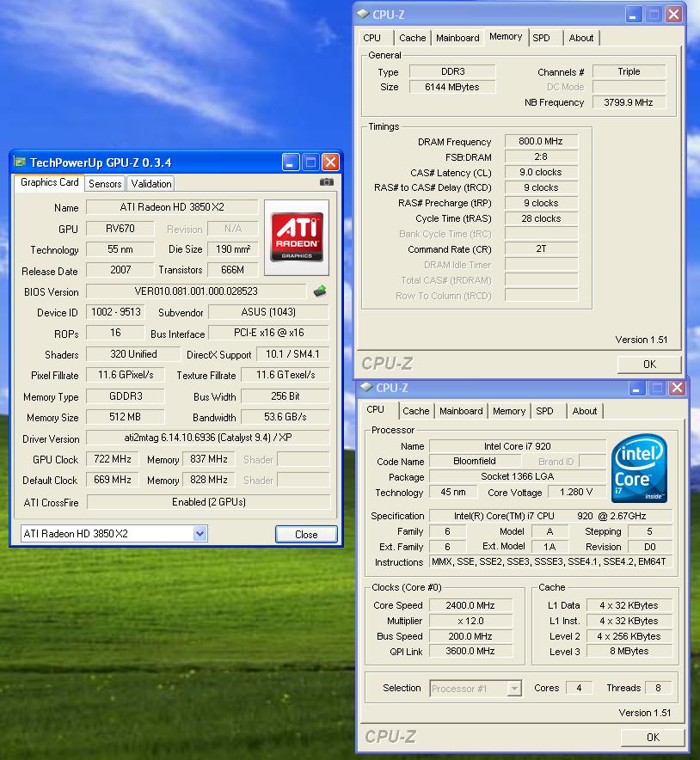
Task: Click the memory Type value DDR3
Action: (453, 71)
